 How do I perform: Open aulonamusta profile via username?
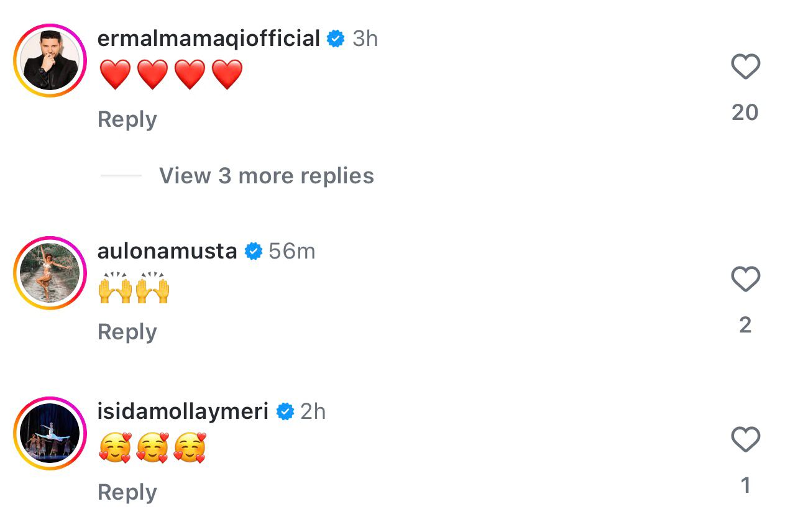click(167, 251)
